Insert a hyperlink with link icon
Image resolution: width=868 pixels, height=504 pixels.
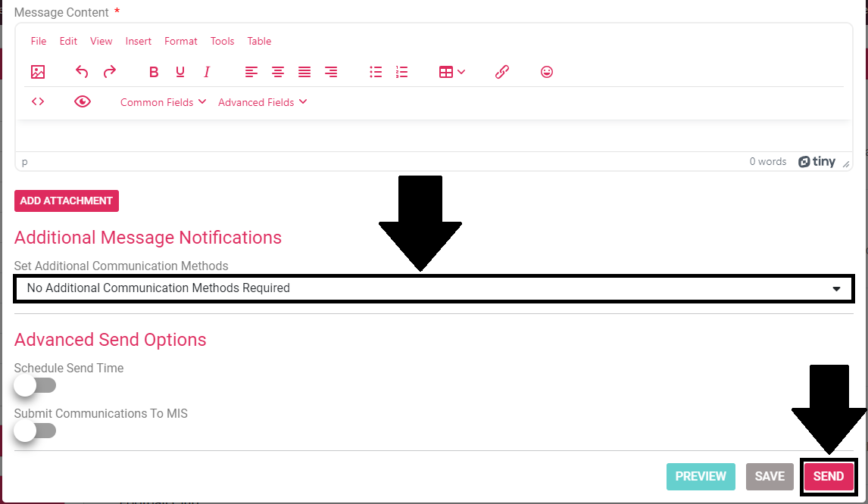pos(501,72)
